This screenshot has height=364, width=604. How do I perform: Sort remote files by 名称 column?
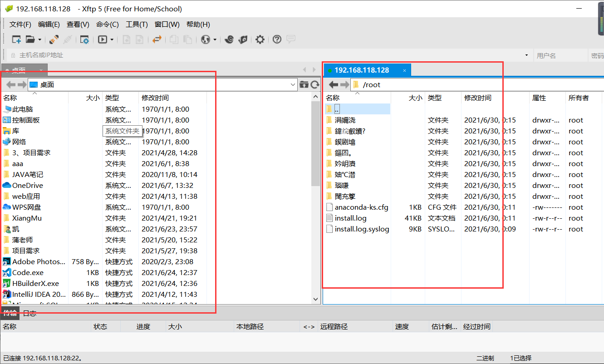point(357,98)
